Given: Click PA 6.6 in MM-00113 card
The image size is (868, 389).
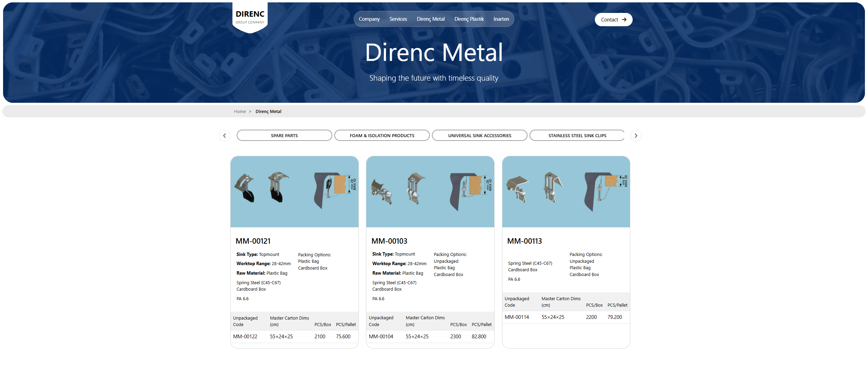Looking at the screenshot, I should 514,279.
